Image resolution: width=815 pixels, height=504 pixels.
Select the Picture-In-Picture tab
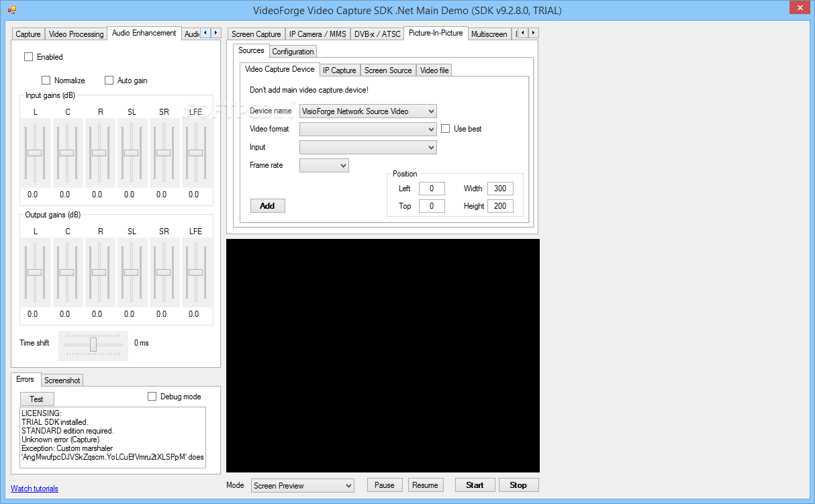[436, 33]
